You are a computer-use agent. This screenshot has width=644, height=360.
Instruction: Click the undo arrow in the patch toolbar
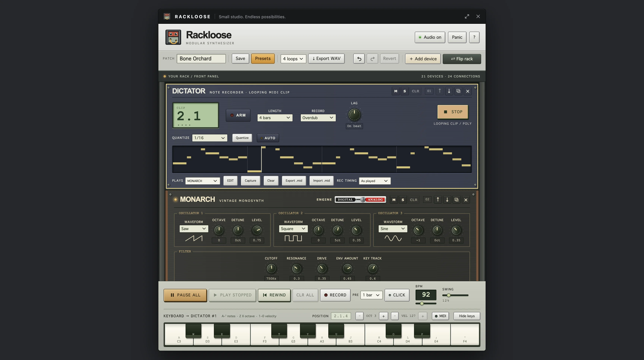pyautogui.click(x=359, y=59)
